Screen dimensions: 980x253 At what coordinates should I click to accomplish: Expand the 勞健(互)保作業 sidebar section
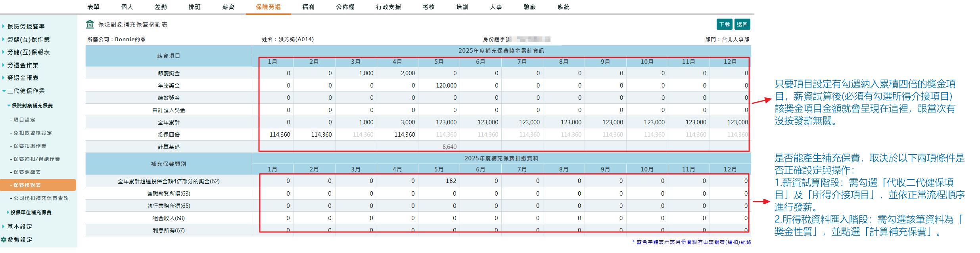[x=26, y=39]
